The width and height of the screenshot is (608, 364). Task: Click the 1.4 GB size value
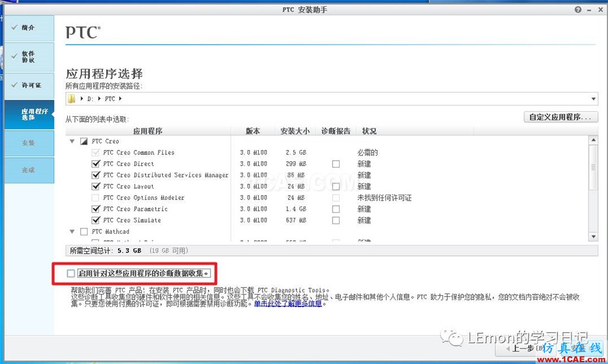(x=296, y=209)
